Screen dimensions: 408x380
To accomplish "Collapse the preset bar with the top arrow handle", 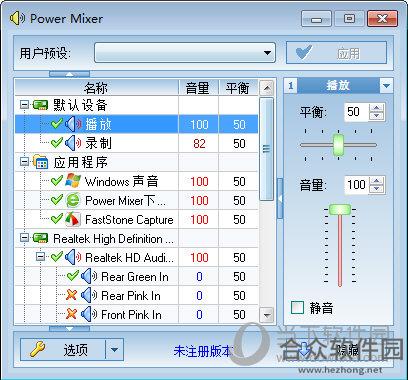I will pos(69,74).
